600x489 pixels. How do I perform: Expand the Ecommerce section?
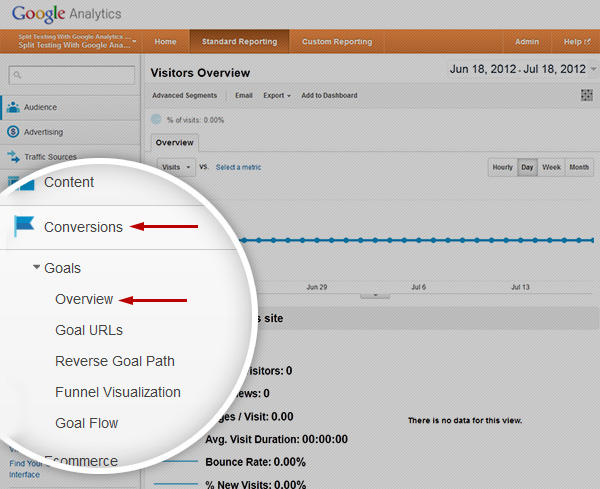(81, 461)
